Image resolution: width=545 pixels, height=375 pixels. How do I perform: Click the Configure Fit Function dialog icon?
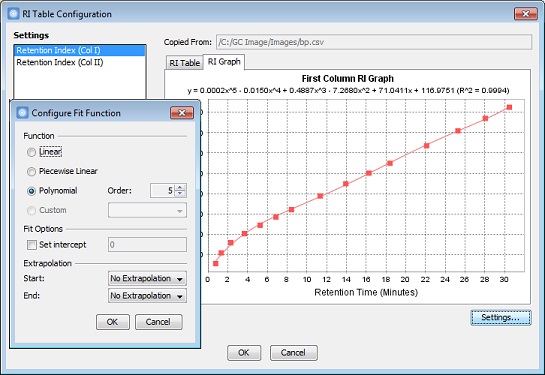coord(22,113)
